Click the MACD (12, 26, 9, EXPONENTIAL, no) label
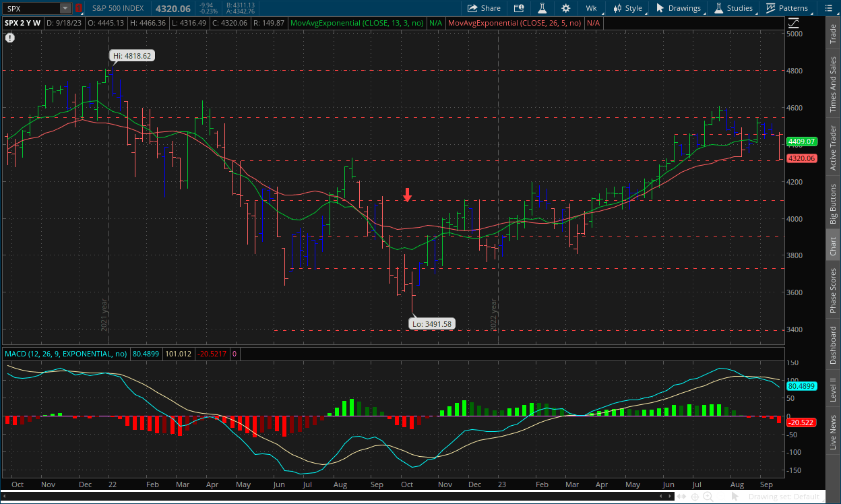841x504 pixels. (x=66, y=354)
